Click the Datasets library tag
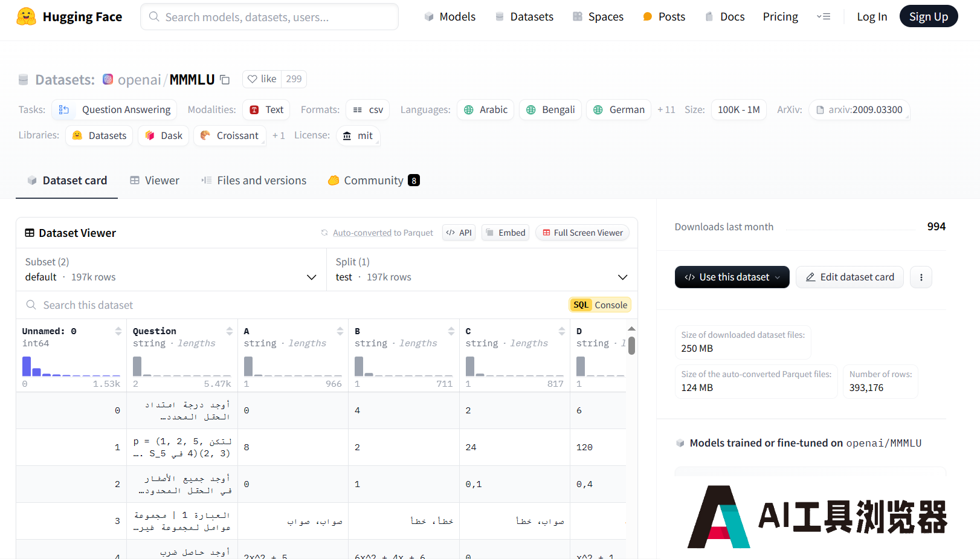This screenshot has width=980, height=559. click(99, 135)
